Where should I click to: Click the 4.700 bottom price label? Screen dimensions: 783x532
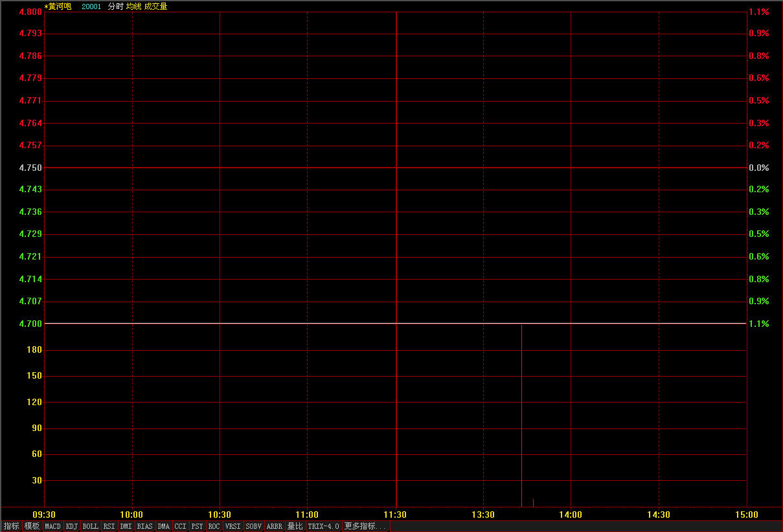30,324
